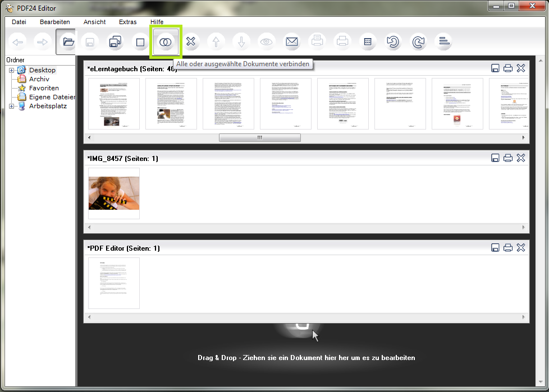Click the save all documents icon
The width and height of the screenshot is (549, 392).
pos(116,42)
